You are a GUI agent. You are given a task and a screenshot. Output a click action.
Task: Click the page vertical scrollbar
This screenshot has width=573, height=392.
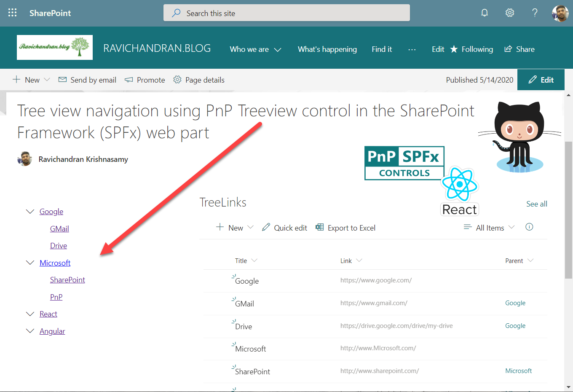(568, 211)
